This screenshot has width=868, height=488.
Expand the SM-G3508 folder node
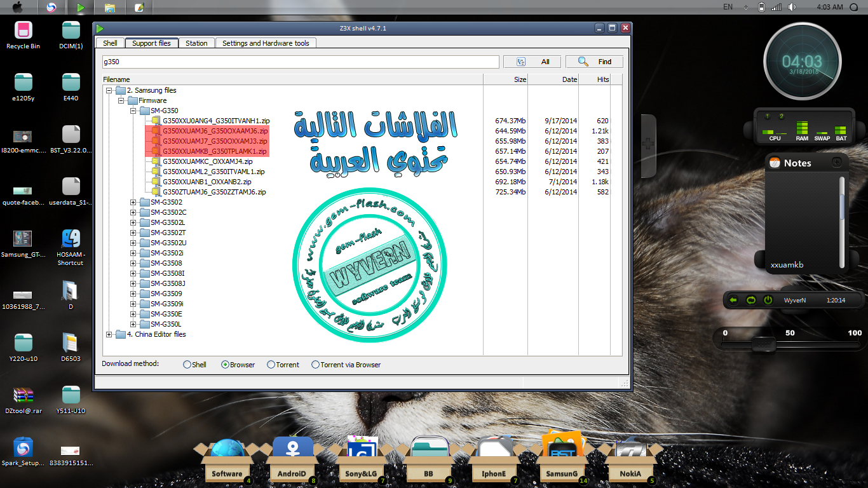133,263
